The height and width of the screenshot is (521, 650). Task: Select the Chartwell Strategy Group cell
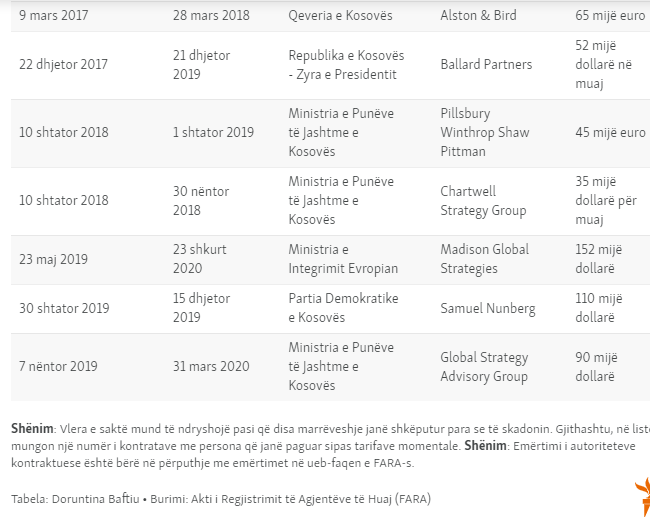point(482,200)
